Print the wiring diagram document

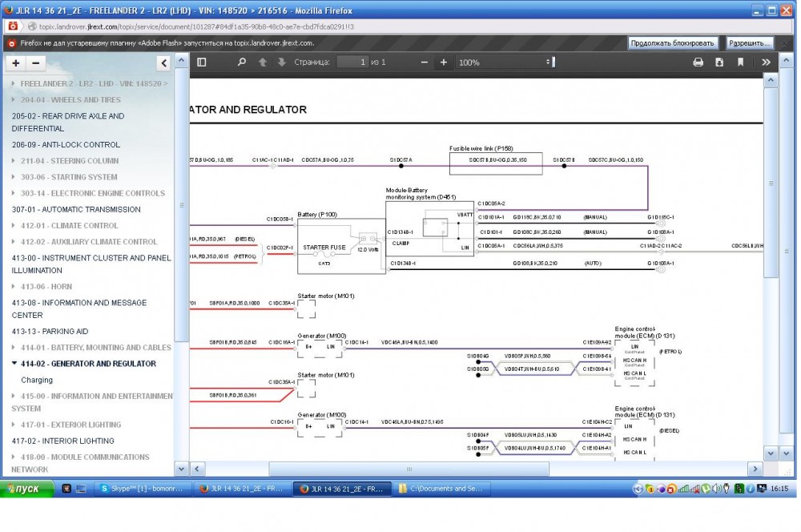coord(698,62)
